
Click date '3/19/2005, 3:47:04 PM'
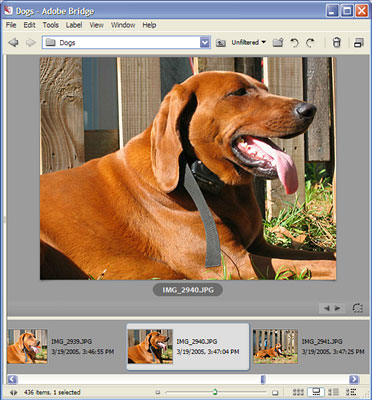(x=208, y=352)
